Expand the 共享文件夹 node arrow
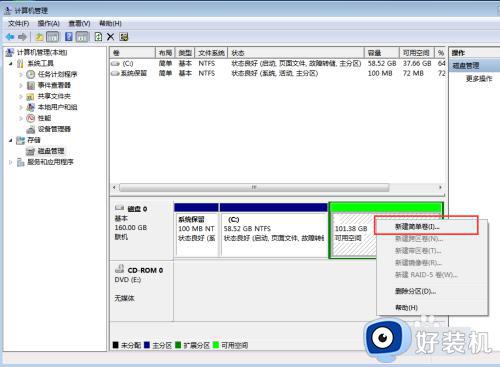 [x=21, y=96]
